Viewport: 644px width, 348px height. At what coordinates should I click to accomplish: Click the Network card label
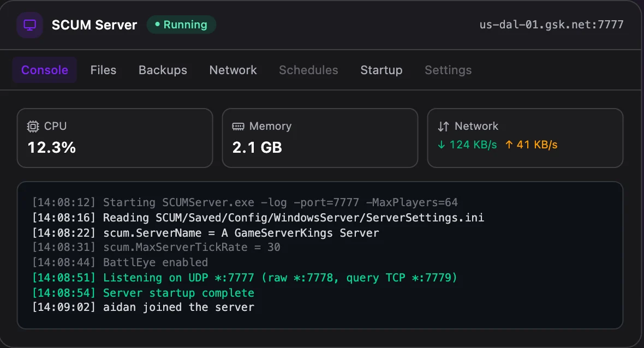pos(476,126)
